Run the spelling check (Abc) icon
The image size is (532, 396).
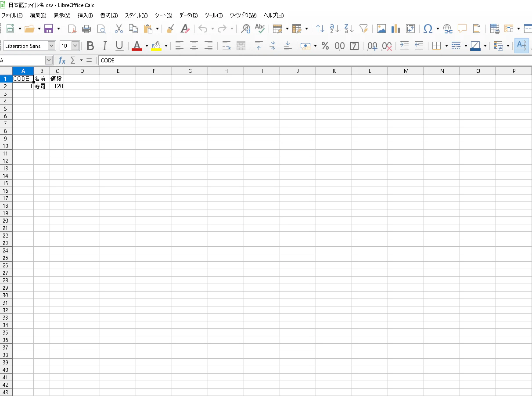(x=260, y=29)
